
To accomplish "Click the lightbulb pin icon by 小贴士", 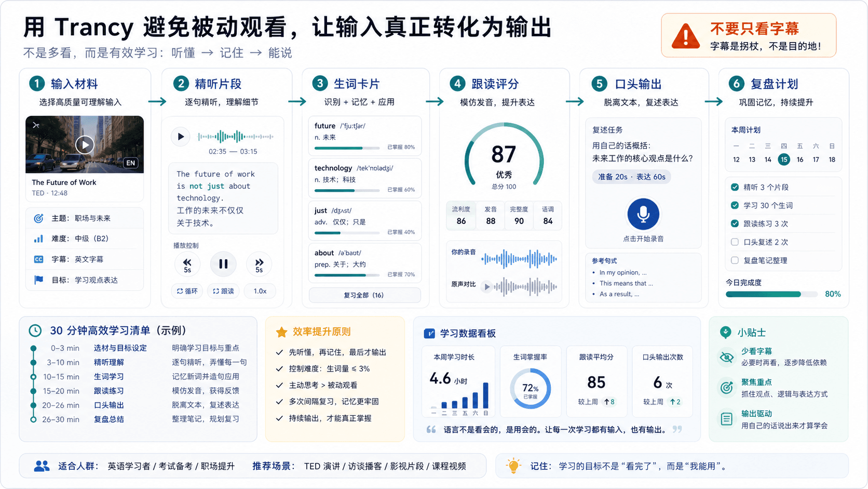I will pyautogui.click(x=725, y=333).
